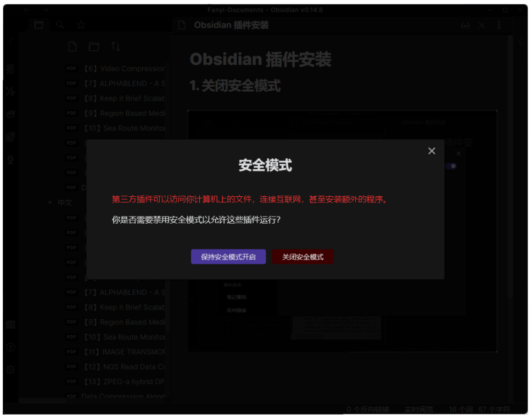532x415 pixels.
Task: Switch to reading view glasses icon
Action: pos(465,25)
